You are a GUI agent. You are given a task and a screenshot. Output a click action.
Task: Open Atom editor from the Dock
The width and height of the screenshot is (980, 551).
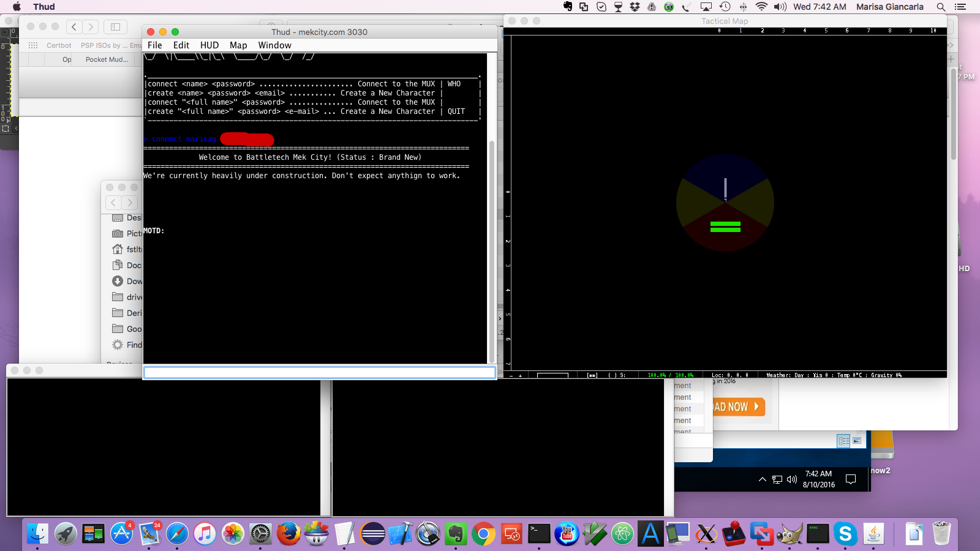623,534
